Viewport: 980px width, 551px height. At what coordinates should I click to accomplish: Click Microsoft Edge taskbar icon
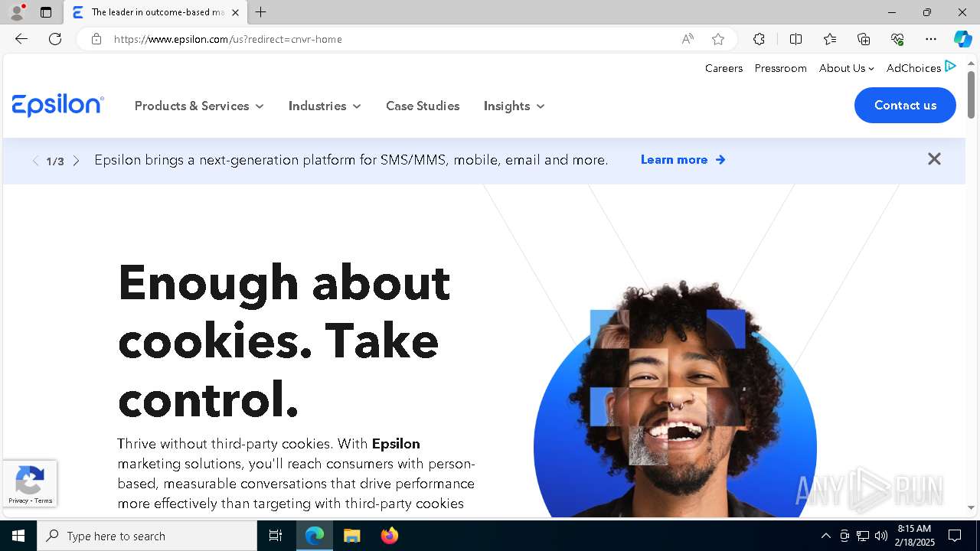click(x=315, y=536)
